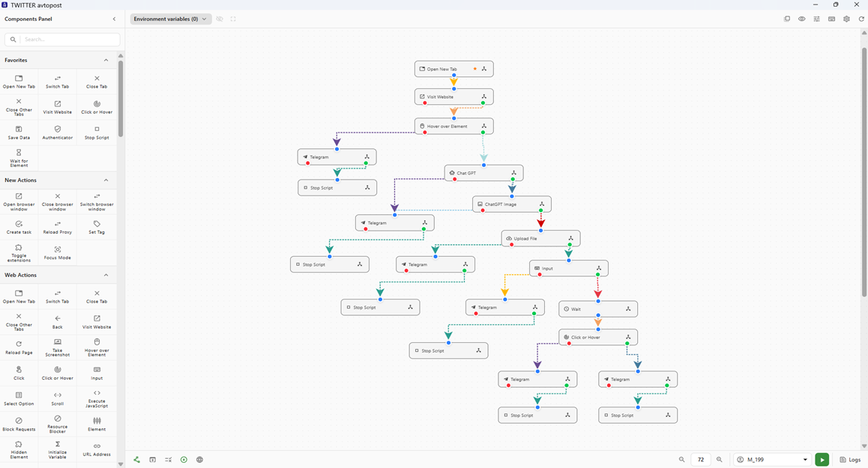Screen dimensions: 868x468
Task: Select Input action in Web Actions
Action: click(97, 373)
